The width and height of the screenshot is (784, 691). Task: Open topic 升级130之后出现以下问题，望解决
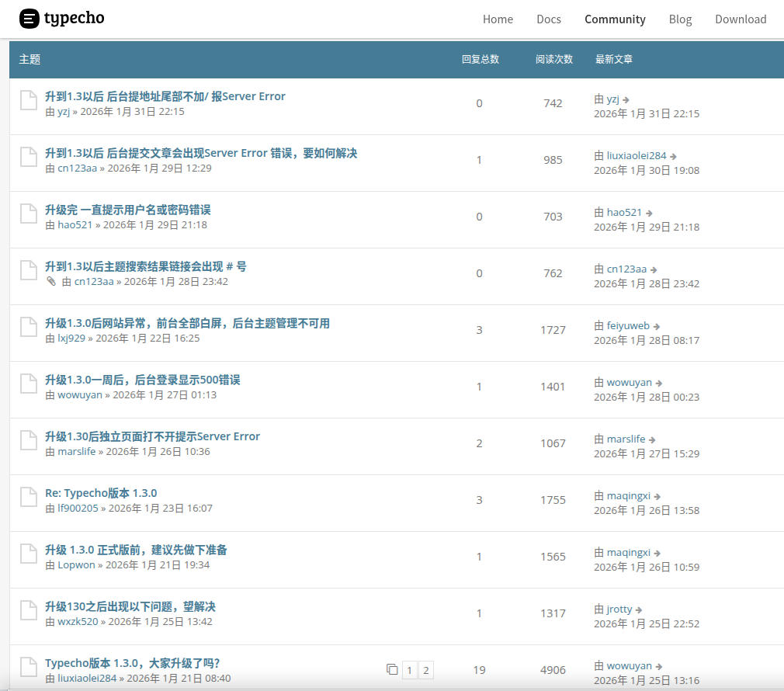pos(130,606)
